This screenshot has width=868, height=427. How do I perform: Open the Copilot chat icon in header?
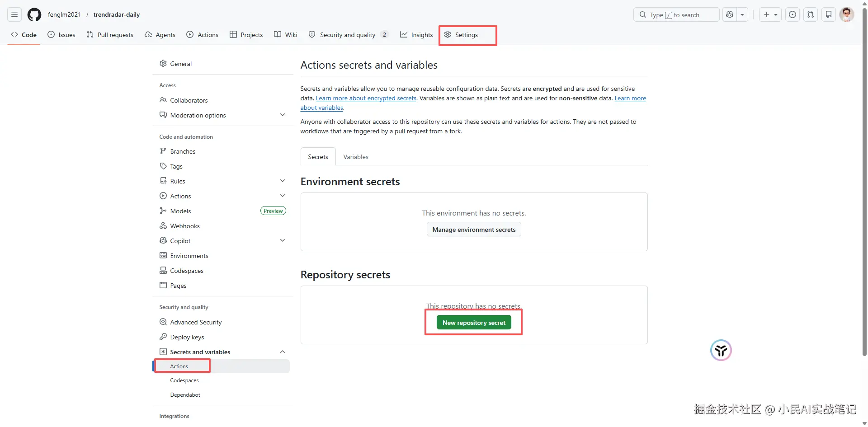(730, 15)
